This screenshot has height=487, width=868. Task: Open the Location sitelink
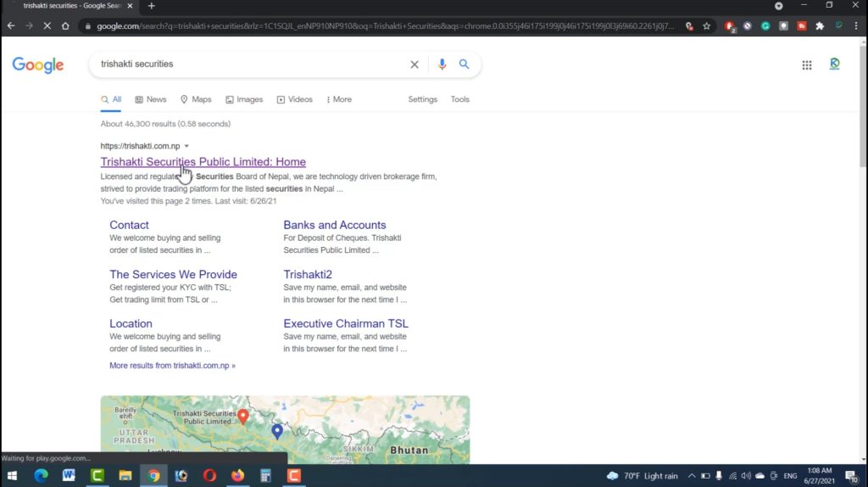[x=131, y=323]
